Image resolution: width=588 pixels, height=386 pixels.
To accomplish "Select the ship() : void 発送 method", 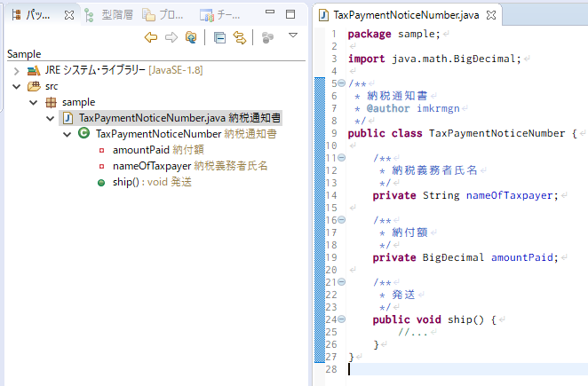I will 152,182.
